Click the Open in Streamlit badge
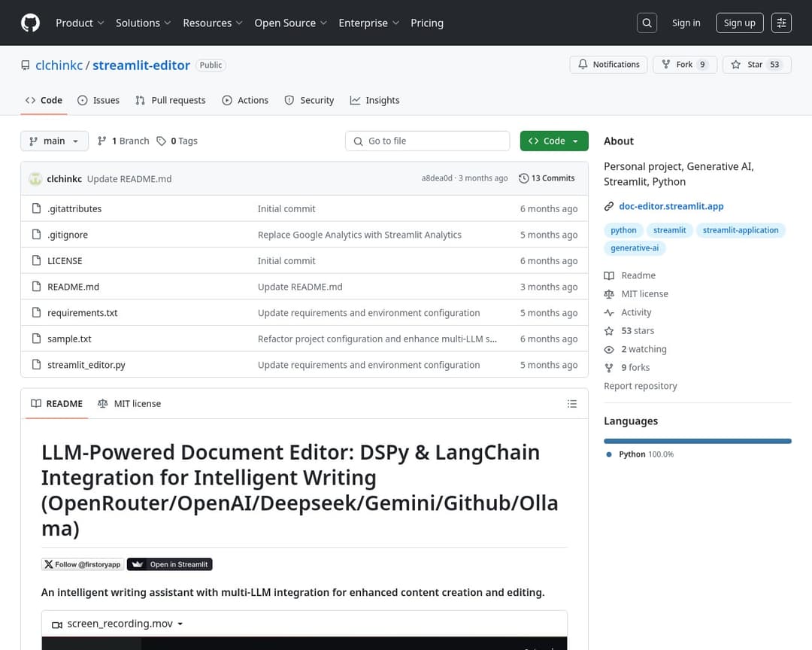Image resolution: width=812 pixels, height=650 pixels. [x=169, y=564]
